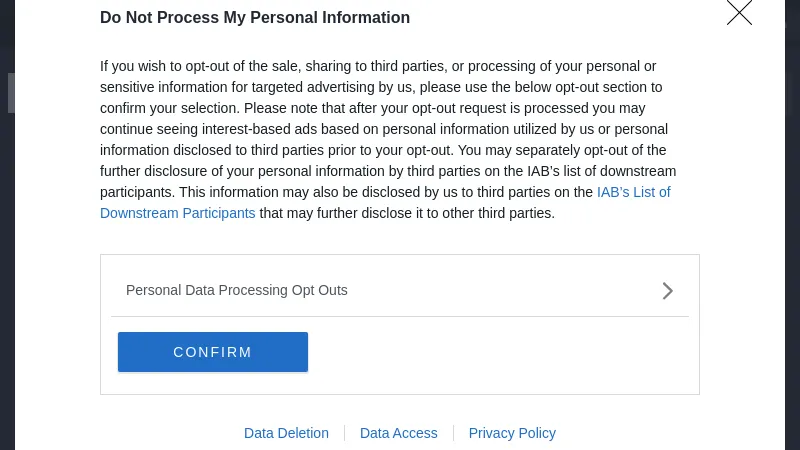Click the gray element behind dialog's left edge
This screenshot has width=800, height=450.
point(11,93)
